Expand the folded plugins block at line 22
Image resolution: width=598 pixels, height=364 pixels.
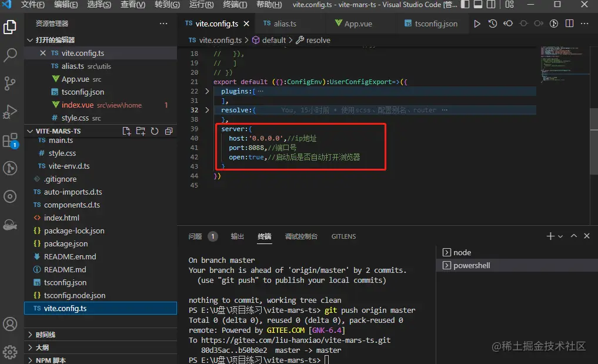click(207, 91)
